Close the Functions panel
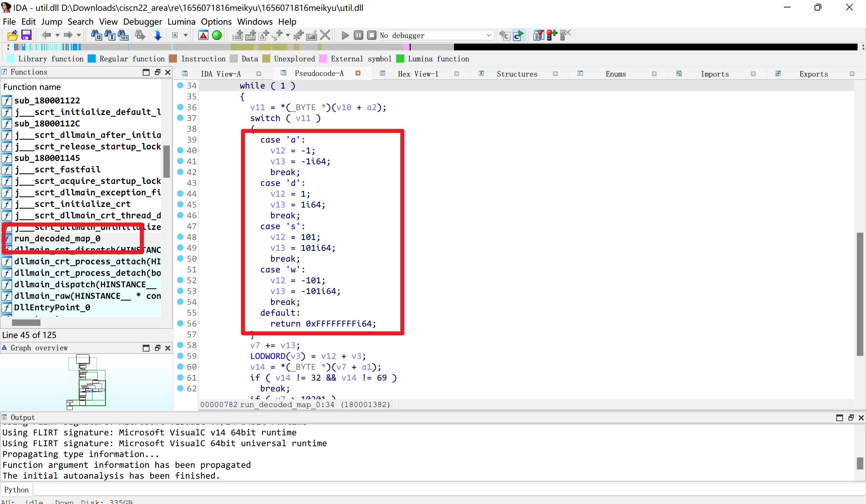The height and width of the screenshot is (504, 866). click(x=168, y=72)
